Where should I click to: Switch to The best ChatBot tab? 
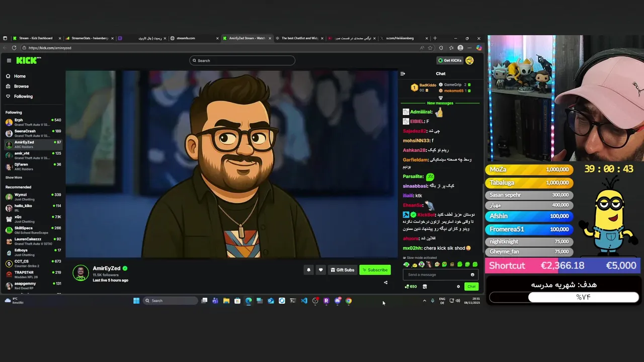point(299,38)
